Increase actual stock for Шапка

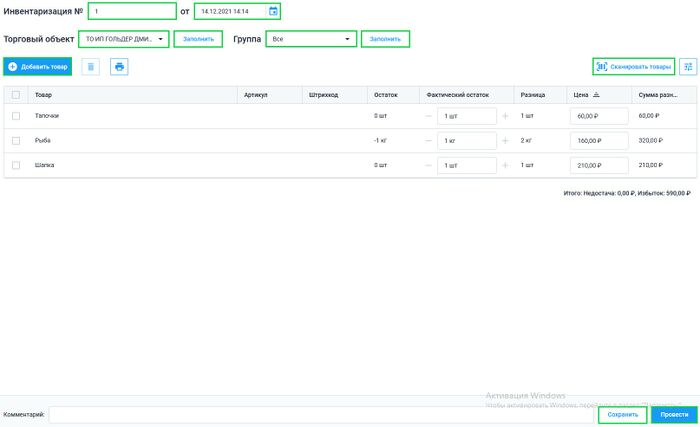[505, 165]
